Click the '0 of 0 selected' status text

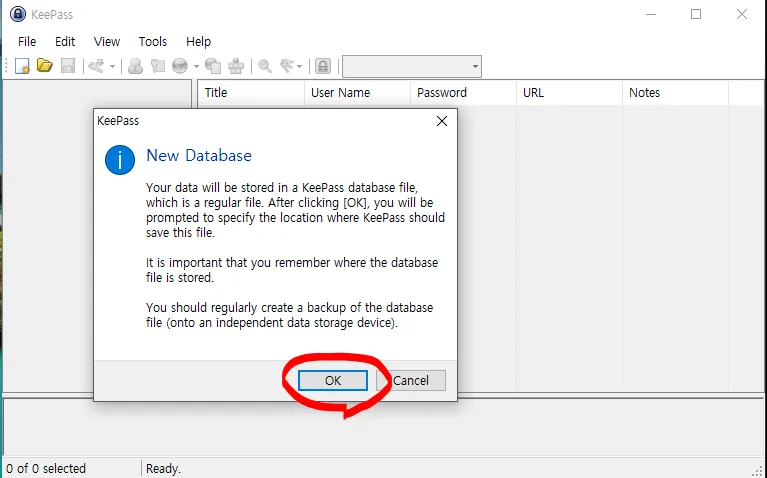(x=46, y=468)
